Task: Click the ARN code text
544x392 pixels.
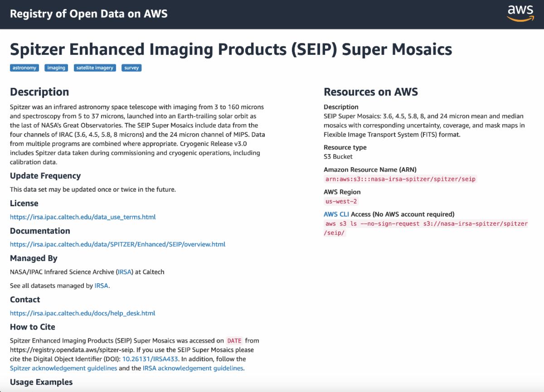Action: coord(400,179)
